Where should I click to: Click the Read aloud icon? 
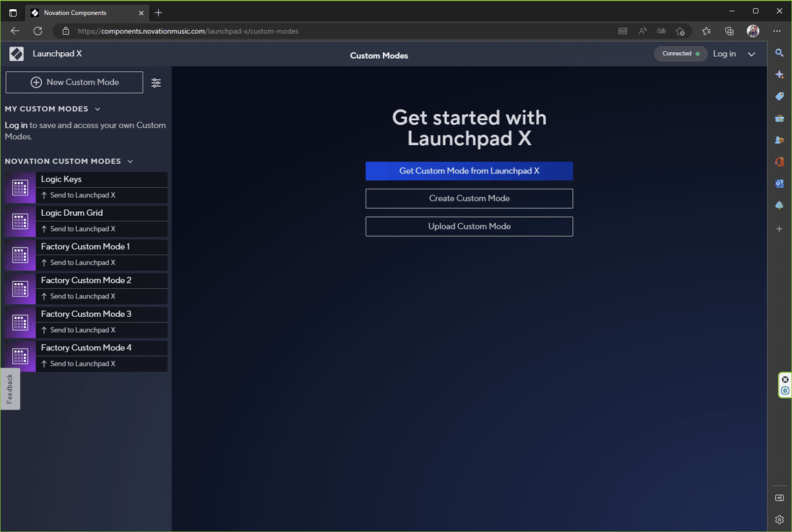[643, 31]
